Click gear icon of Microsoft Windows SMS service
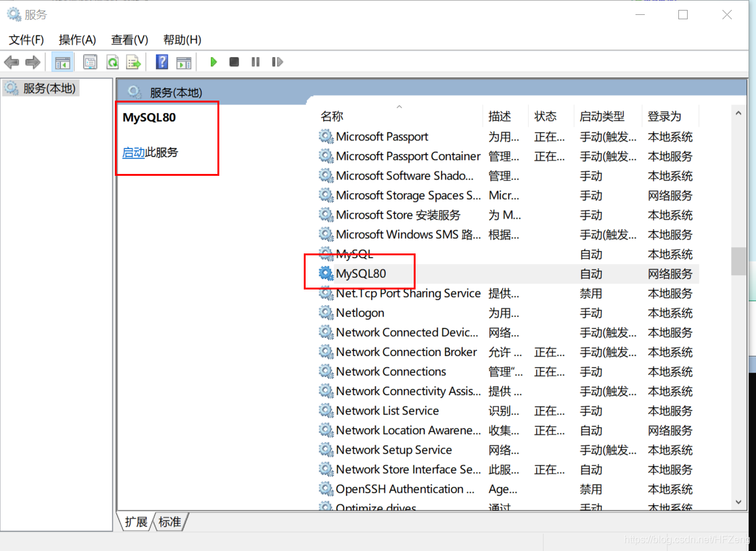Screen dimensions: 756x551 (326, 234)
